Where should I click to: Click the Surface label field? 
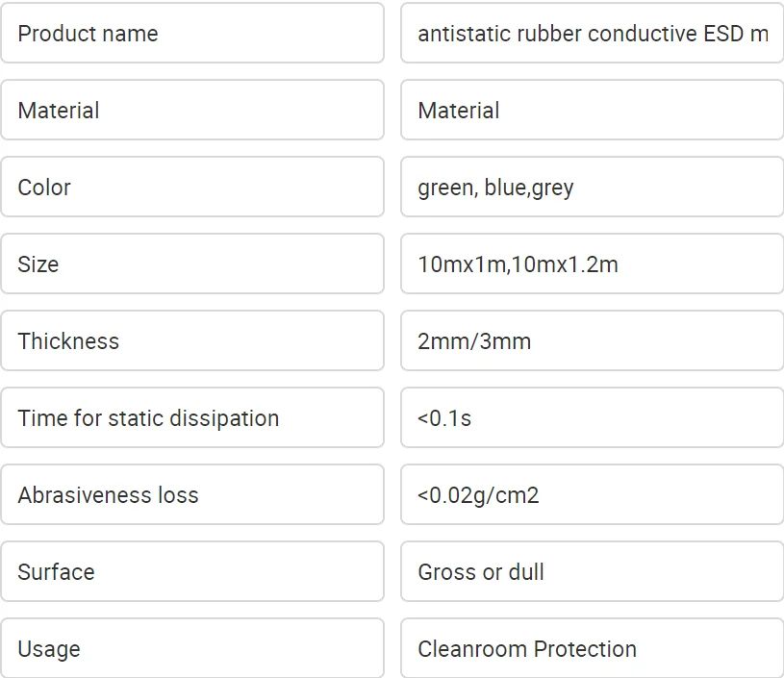(192, 572)
